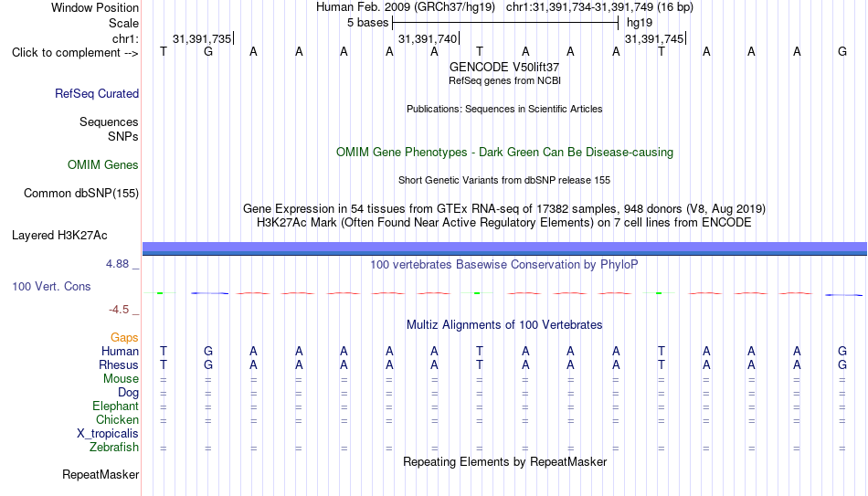This screenshot has width=868, height=496.
Task: Open the OMIM Genes track label
Action: click(102, 165)
